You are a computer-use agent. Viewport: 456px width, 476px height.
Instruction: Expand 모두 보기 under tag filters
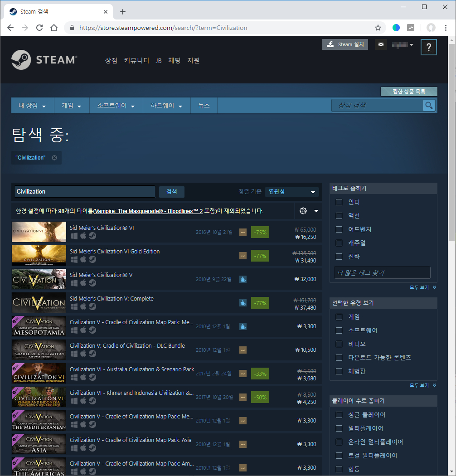click(x=423, y=287)
